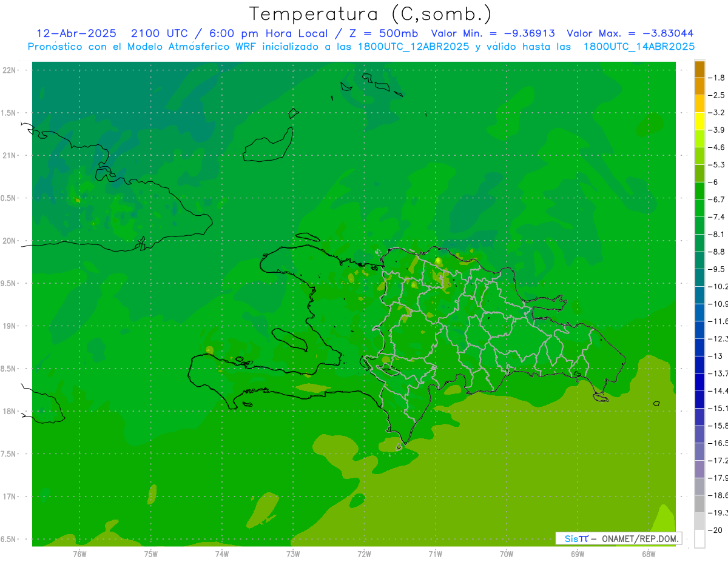Select the '-8.8' color scale value

click(716, 252)
